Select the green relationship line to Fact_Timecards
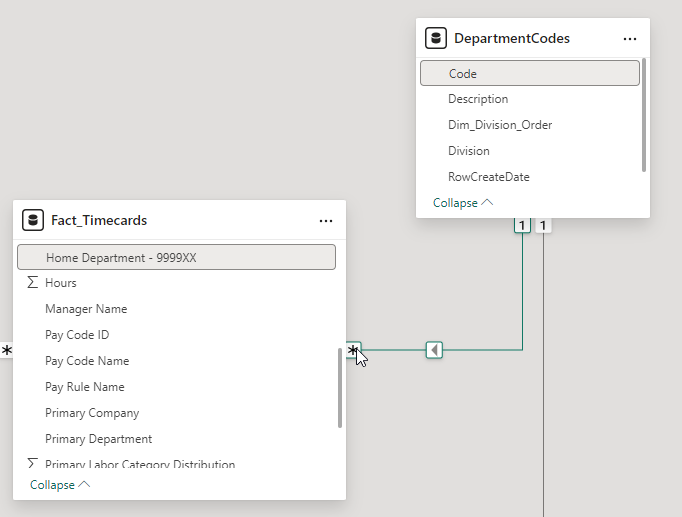Image resolution: width=682 pixels, height=517 pixels. click(483, 350)
